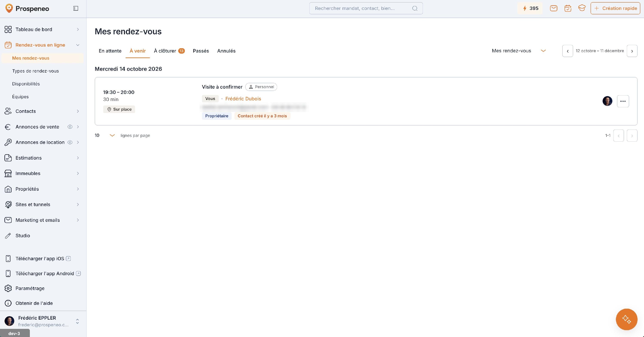
Task: Open the AI sparkle assistant button
Action: [626, 319]
